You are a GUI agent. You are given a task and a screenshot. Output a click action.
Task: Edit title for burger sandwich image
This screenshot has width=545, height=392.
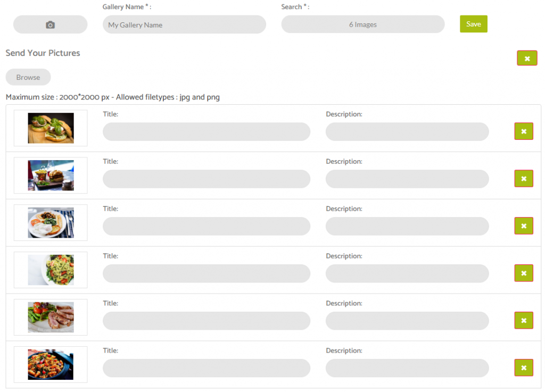(207, 131)
